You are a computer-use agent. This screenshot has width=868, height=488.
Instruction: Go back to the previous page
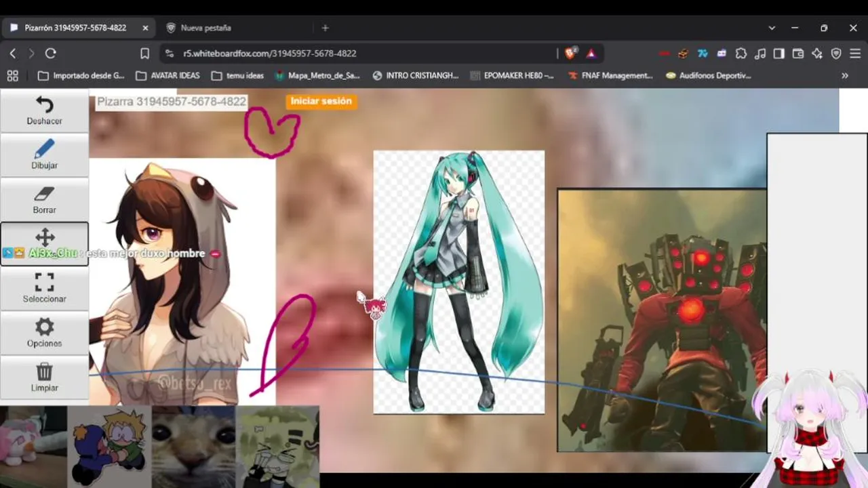pos(13,53)
